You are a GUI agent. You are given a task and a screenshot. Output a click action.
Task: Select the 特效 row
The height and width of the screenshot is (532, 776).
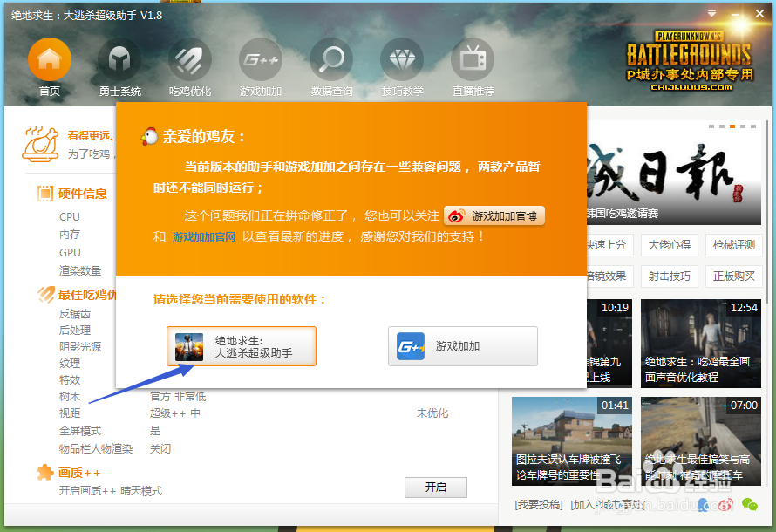click(x=70, y=380)
